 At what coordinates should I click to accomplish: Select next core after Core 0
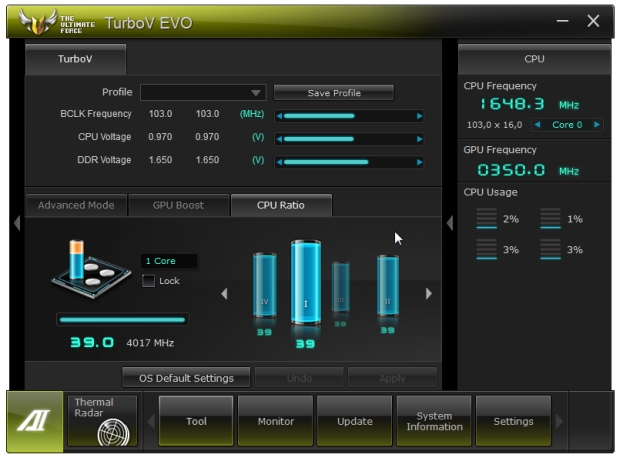pos(597,125)
